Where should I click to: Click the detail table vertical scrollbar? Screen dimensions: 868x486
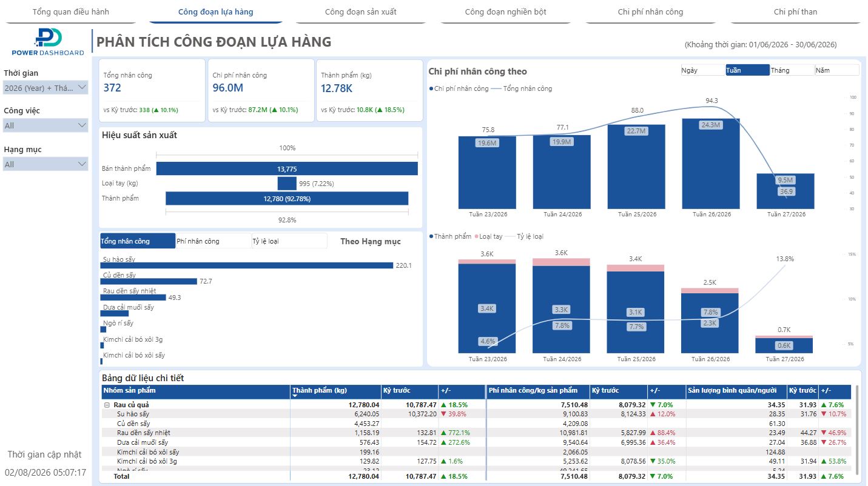coord(857,430)
